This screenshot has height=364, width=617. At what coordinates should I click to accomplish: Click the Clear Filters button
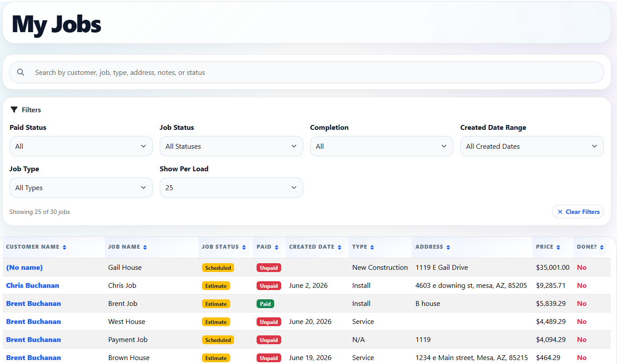[578, 212]
